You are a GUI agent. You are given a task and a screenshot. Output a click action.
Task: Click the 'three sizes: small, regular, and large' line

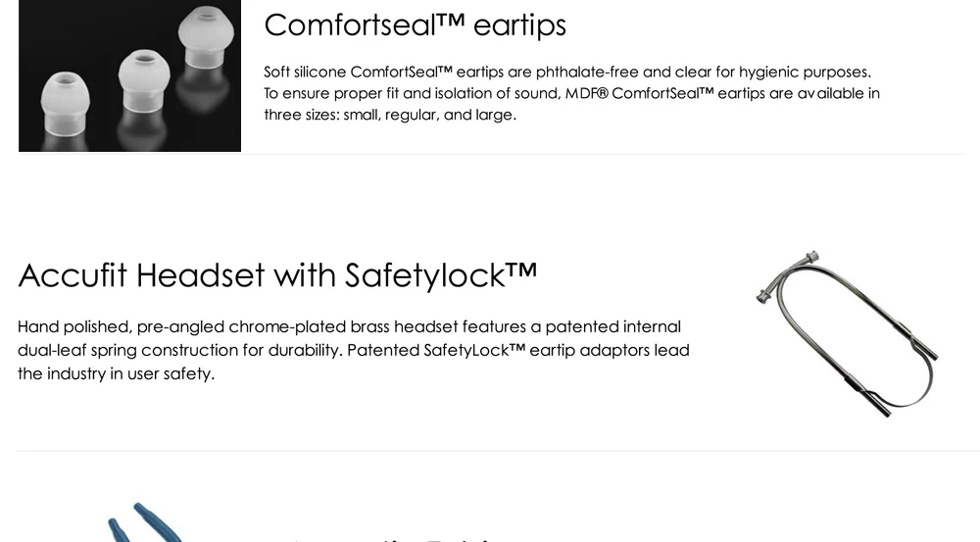coord(389,115)
